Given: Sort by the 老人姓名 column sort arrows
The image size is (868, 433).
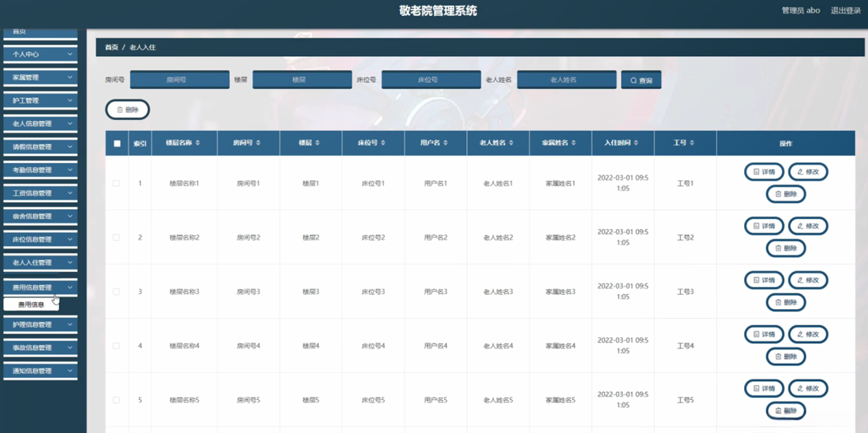Looking at the screenshot, I should (511, 143).
